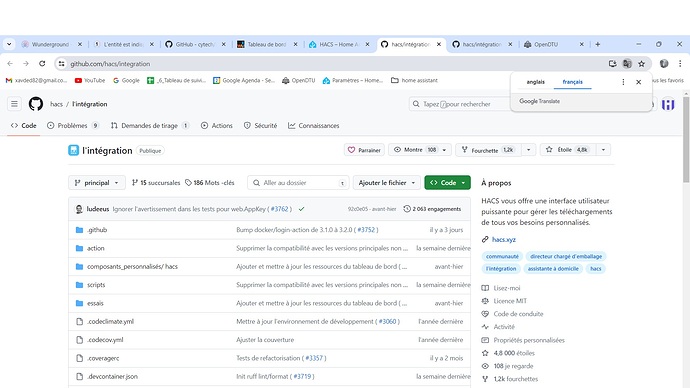Open the new tab plus button
The width and height of the screenshot is (690, 388).
pos(598,44)
